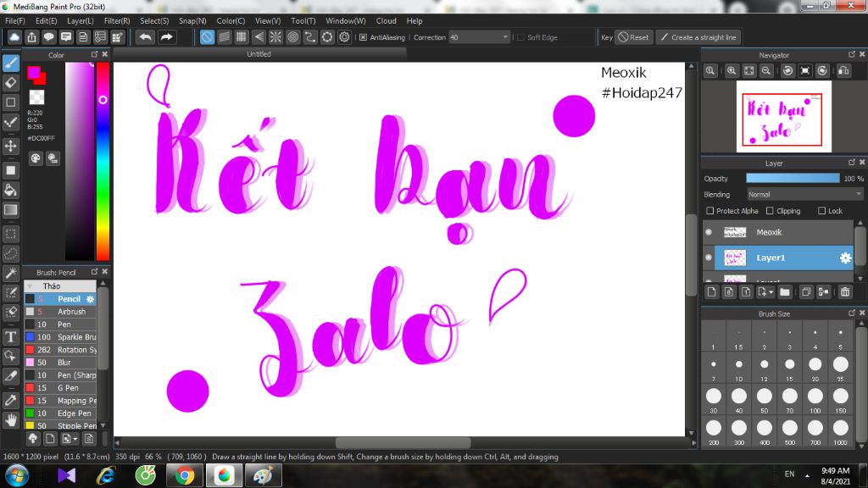This screenshot has height=488, width=868.
Task: Enable Soft Edge checkbox
Action: pos(520,37)
